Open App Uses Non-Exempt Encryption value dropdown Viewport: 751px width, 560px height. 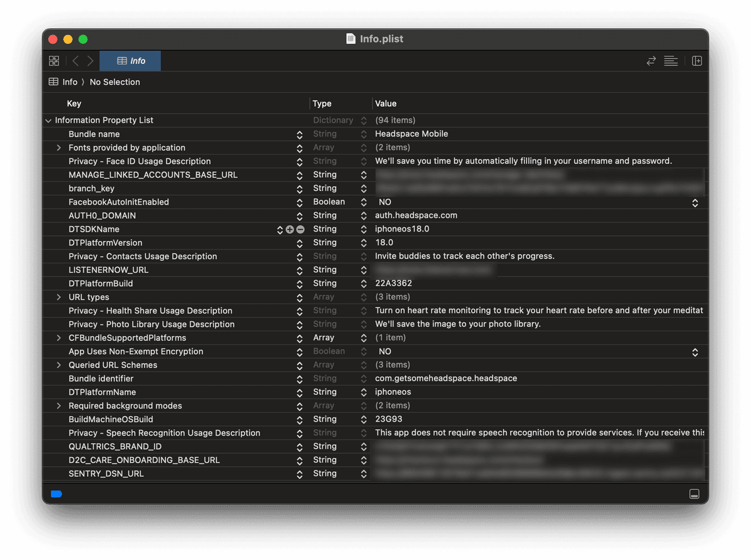[695, 352]
